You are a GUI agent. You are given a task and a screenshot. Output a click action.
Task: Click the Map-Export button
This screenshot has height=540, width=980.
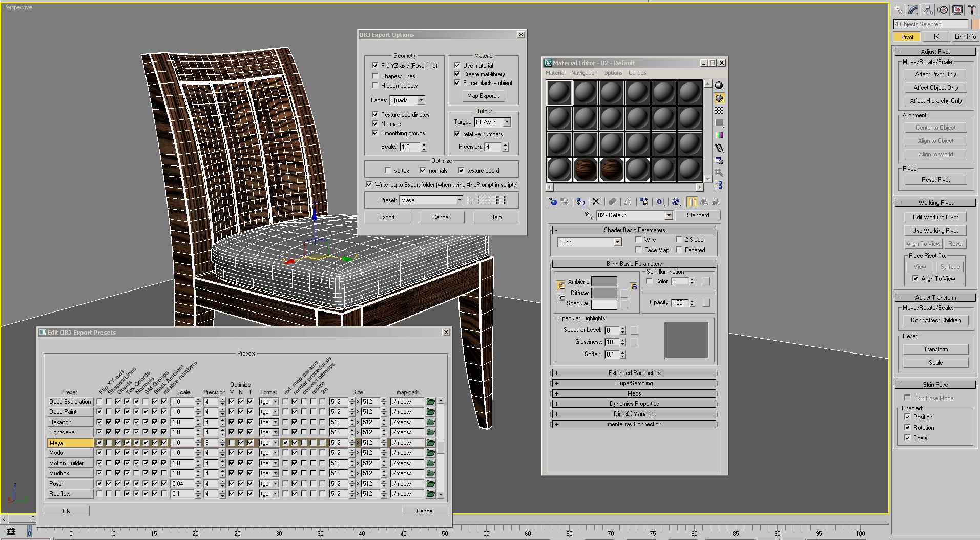[483, 96]
